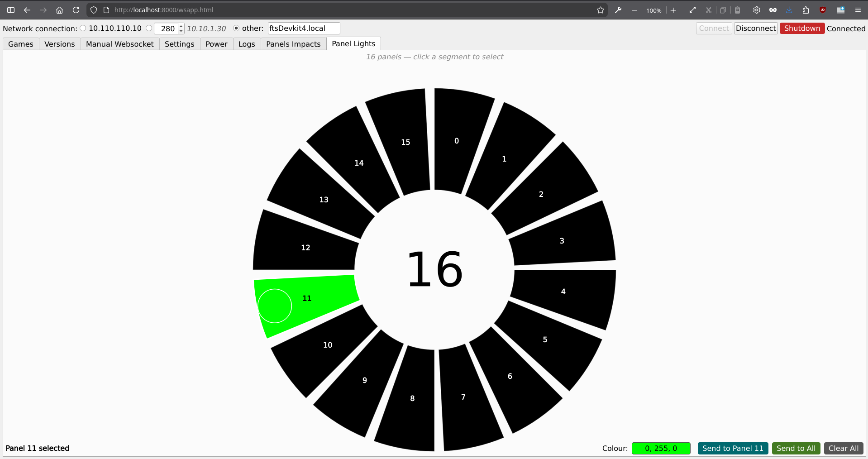Go to the browser home page
The width and height of the screenshot is (868, 459).
pyautogui.click(x=59, y=10)
